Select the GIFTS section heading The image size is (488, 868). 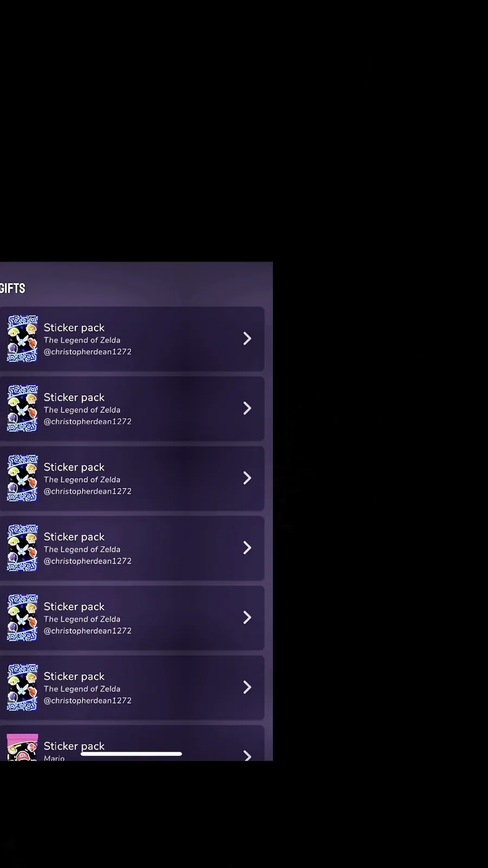point(12,288)
